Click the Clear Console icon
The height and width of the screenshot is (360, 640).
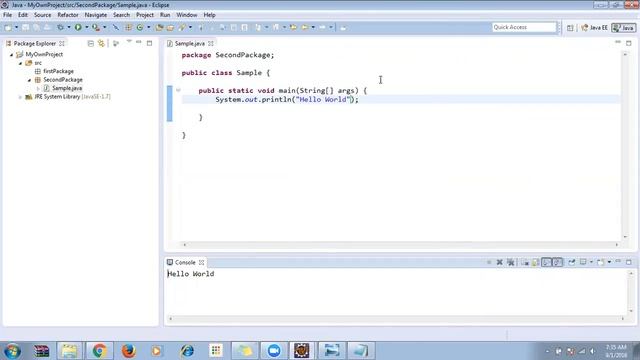tap(525, 262)
